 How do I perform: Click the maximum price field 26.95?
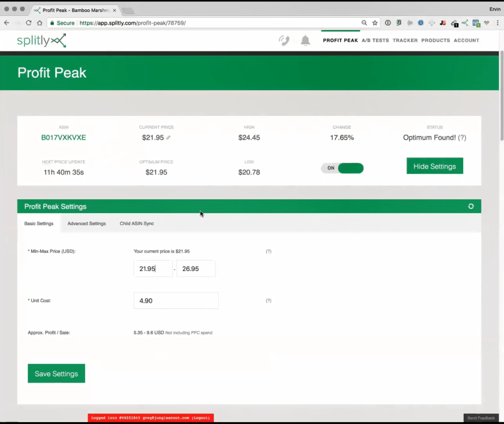click(196, 268)
